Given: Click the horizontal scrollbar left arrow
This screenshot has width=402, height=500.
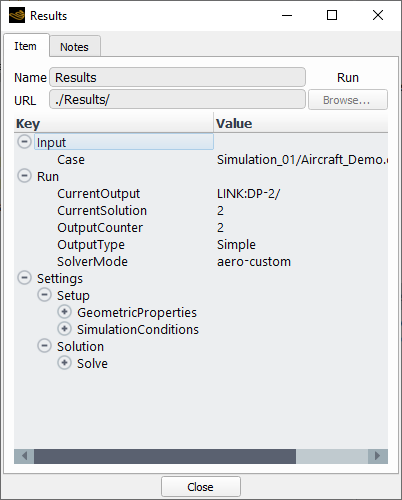Looking at the screenshot, I should coord(24,456).
